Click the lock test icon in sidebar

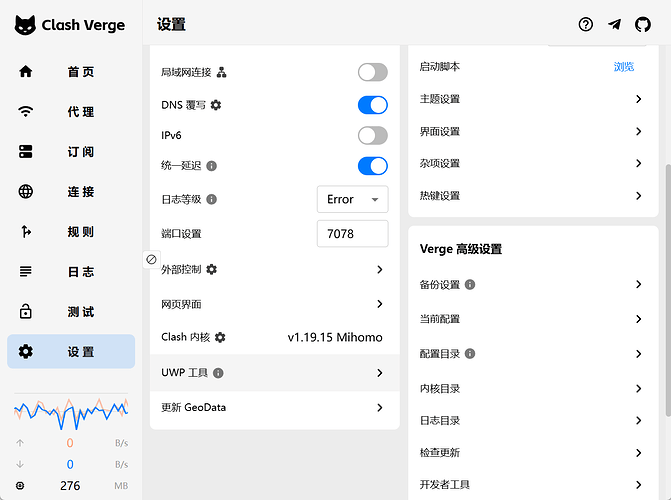click(26, 311)
